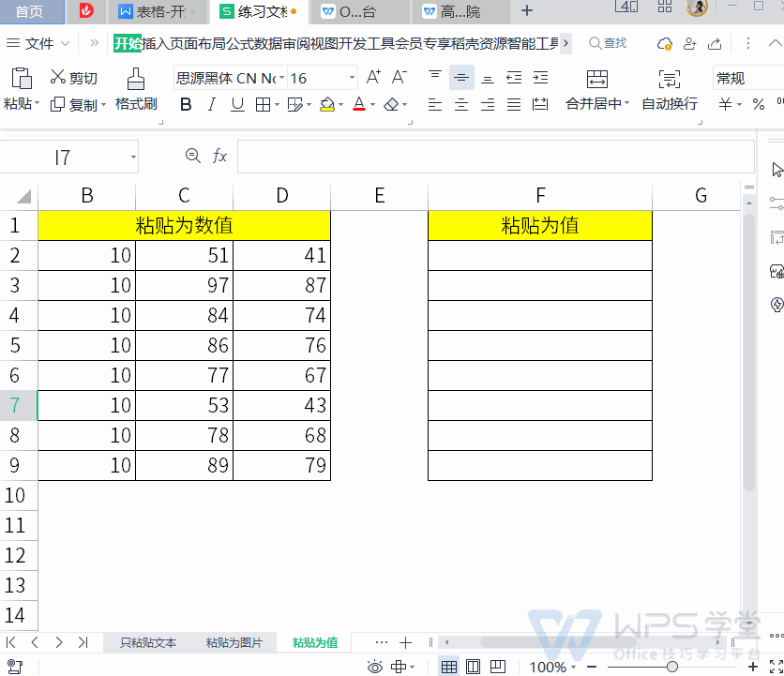Select cell containing 97

[184, 286]
